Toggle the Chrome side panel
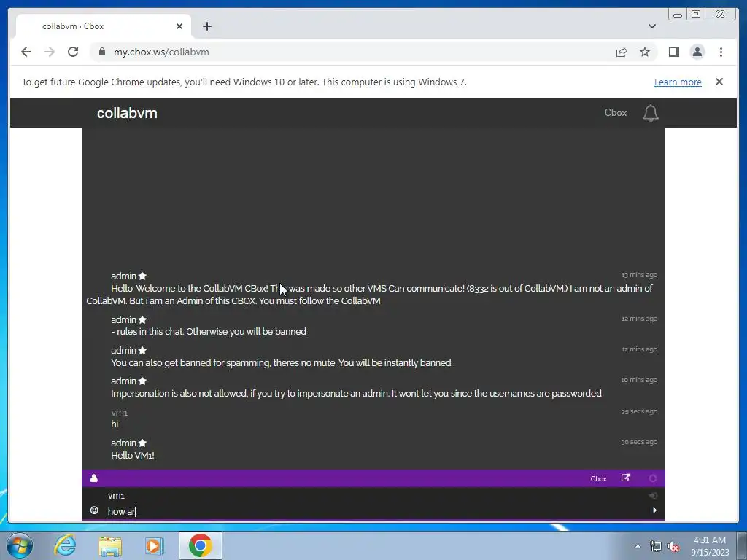 click(x=673, y=52)
